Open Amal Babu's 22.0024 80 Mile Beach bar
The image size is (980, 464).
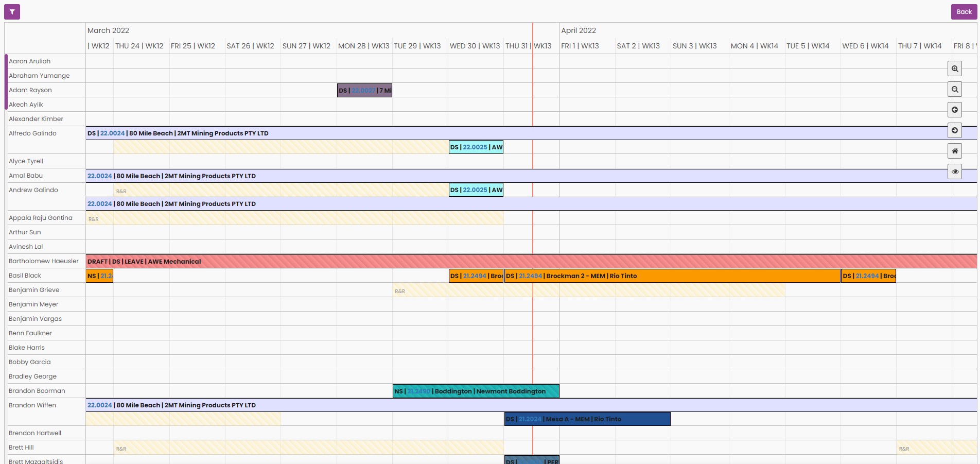(531, 176)
